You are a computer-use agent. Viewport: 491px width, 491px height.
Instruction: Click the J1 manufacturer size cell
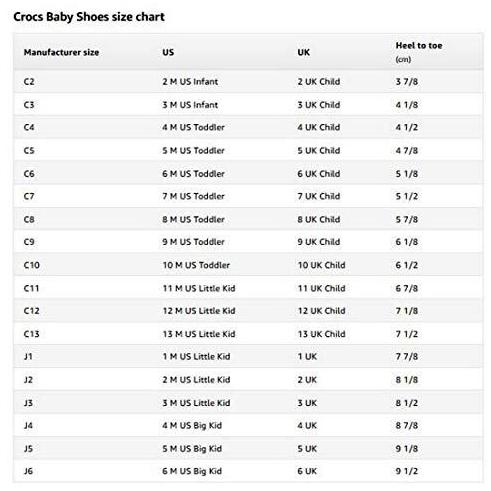coord(28,356)
